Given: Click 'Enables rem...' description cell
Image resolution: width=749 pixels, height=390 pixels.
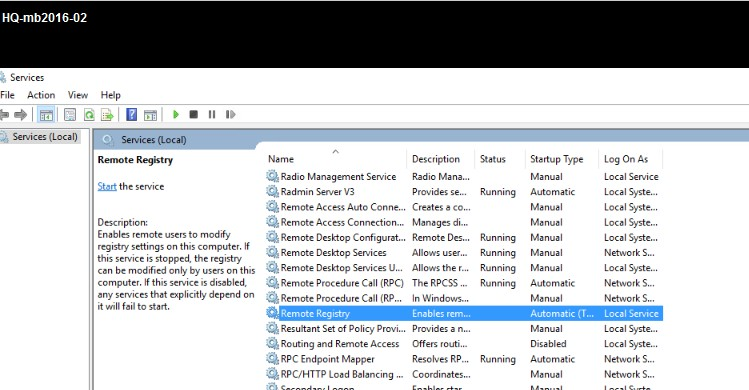Looking at the screenshot, I should tap(441, 314).
